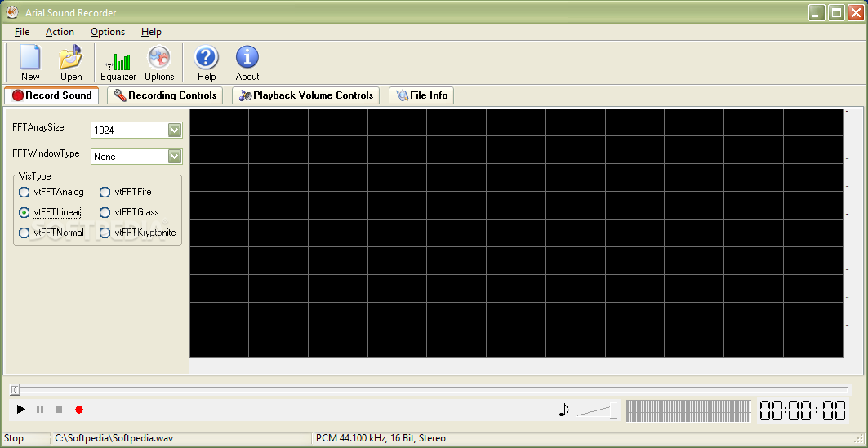This screenshot has width=868, height=448.
Task: Expand the FFTWindowType dropdown
Action: coord(175,156)
